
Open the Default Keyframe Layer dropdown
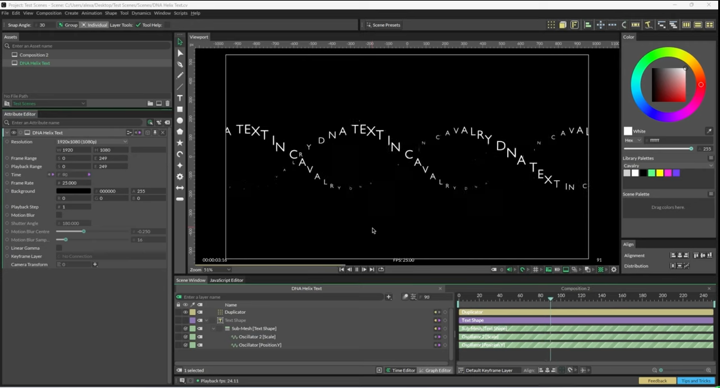click(489, 370)
